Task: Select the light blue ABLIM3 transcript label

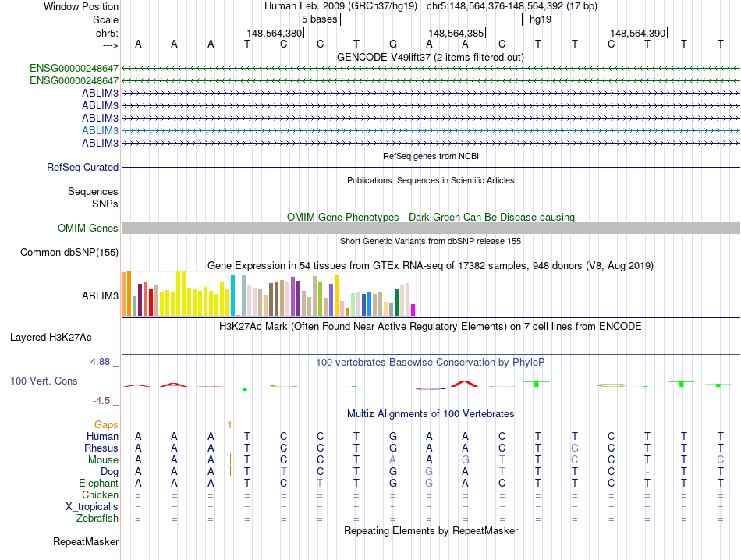Action: (x=100, y=130)
